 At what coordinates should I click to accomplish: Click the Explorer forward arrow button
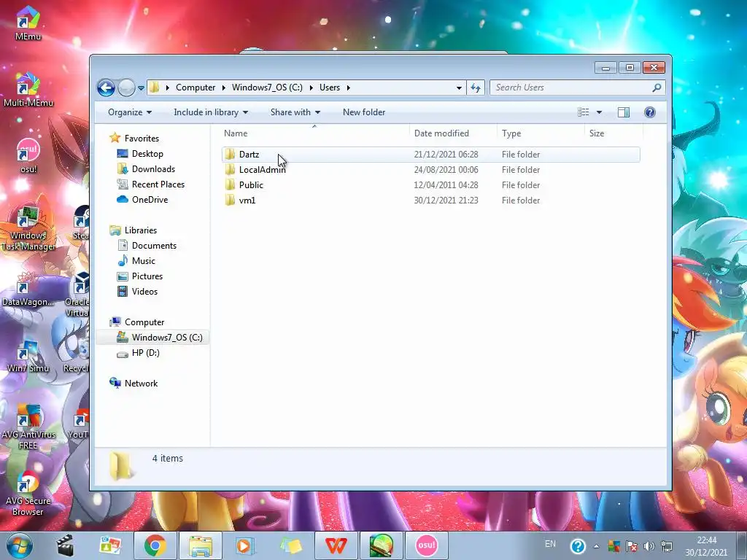click(126, 87)
